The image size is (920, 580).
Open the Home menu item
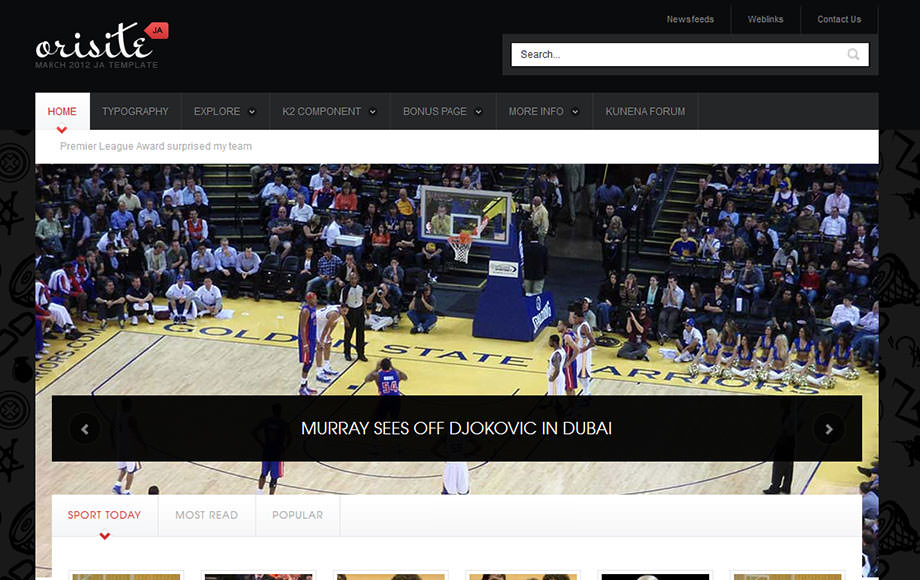(62, 111)
